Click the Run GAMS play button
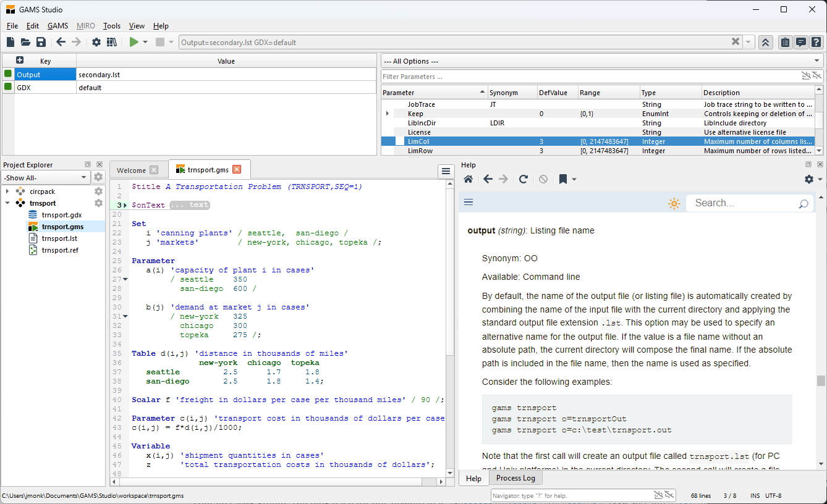Image resolution: width=827 pixels, height=504 pixels. click(134, 42)
